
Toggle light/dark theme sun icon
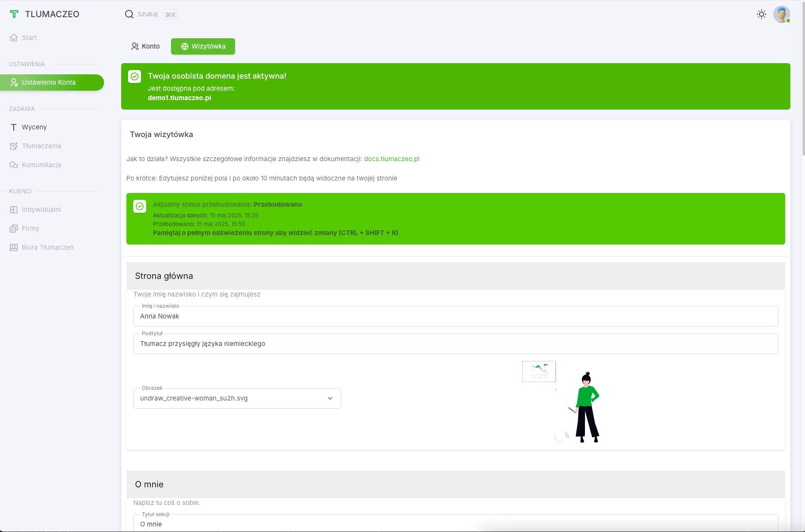tap(762, 14)
